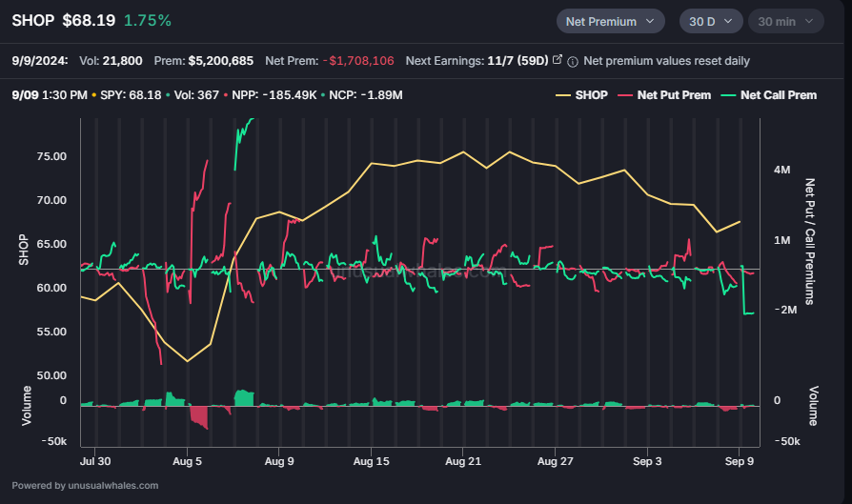
Task: Click the Sep 3 label on time axis
Action: coord(647,461)
